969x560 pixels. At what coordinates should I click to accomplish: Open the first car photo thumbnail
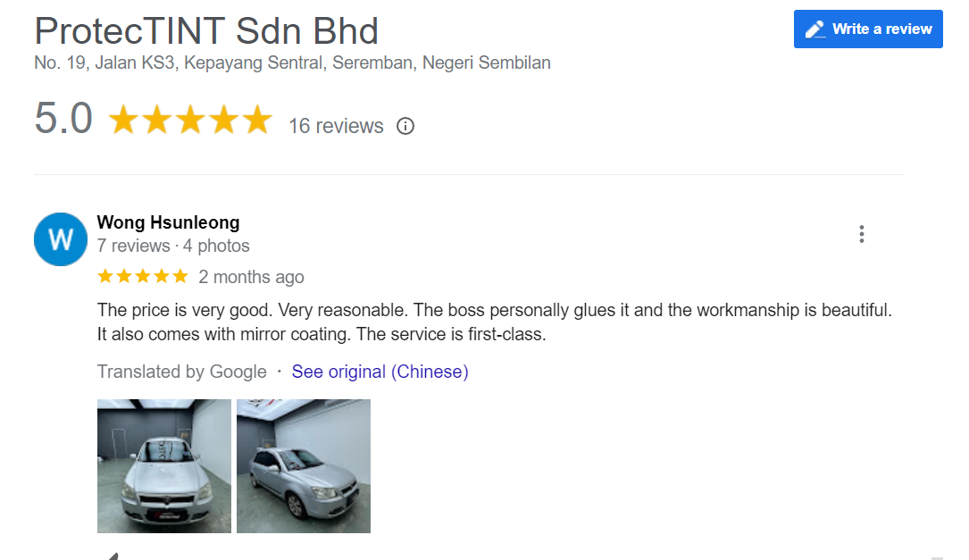[163, 465]
